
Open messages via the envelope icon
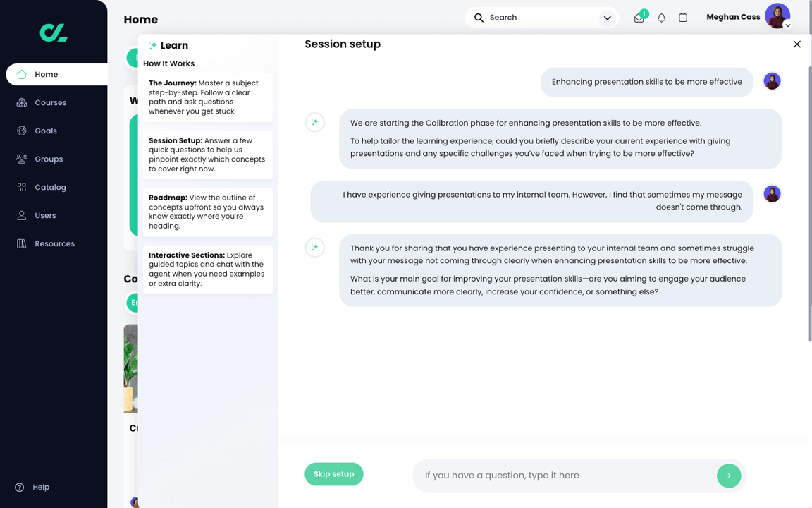coord(639,18)
